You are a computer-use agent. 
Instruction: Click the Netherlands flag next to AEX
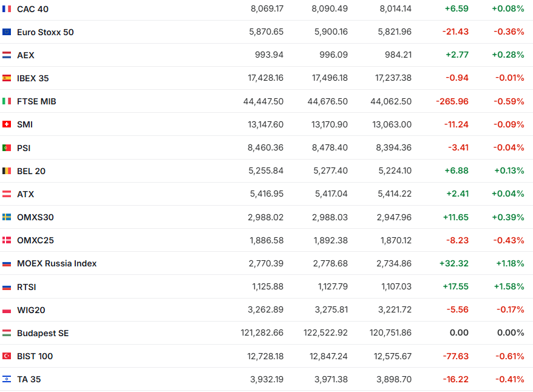click(x=7, y=55)
